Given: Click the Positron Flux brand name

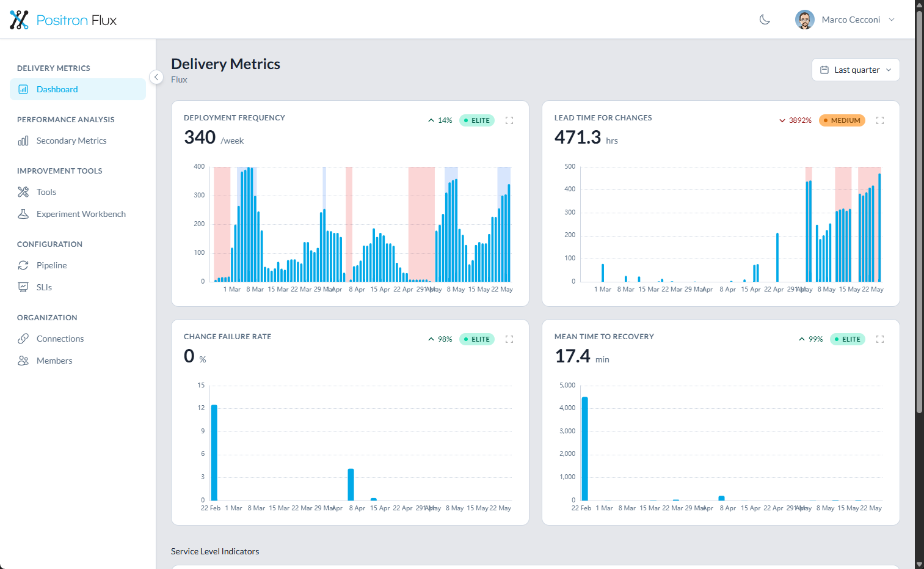Looking at the screenshot, I should coord(76,20).
